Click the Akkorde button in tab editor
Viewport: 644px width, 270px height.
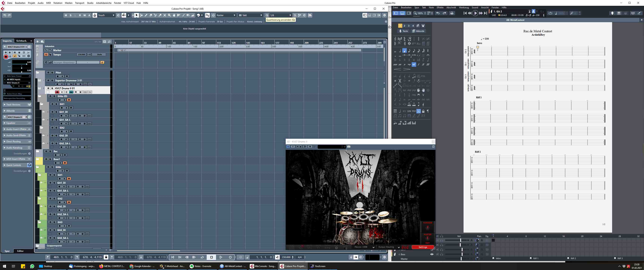pyautogui.click(x=418, y=31)
